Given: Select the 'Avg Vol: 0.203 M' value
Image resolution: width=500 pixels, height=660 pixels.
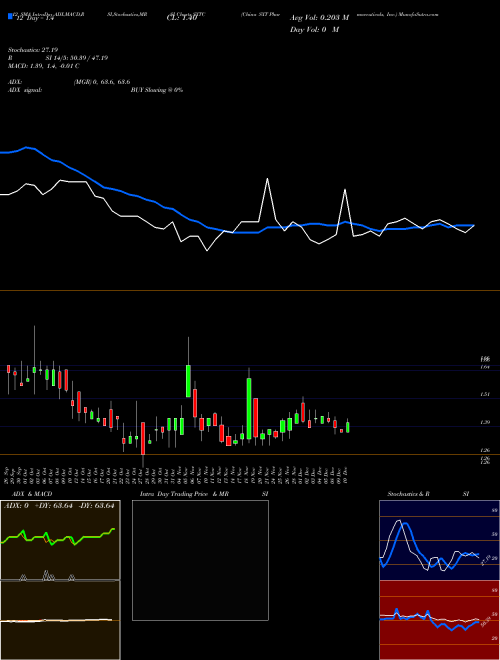Looking at the screenshot, I should tap(319, 18).
